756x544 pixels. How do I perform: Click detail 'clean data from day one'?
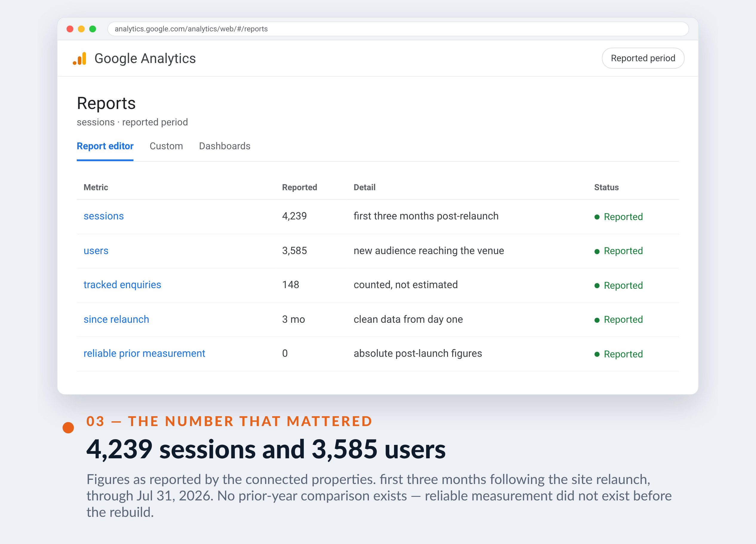[408, 319]
